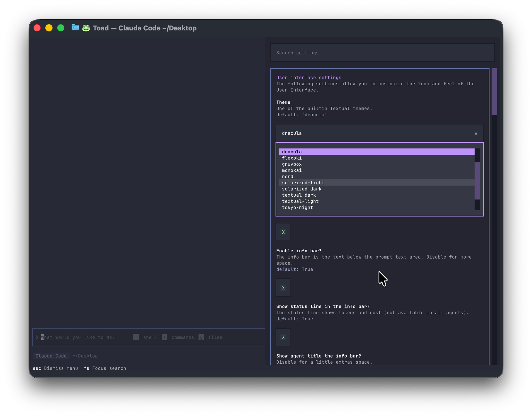The image size is (532, 416).
Task: Click the slash commands shortcut icon
Action: pos(164,337)
